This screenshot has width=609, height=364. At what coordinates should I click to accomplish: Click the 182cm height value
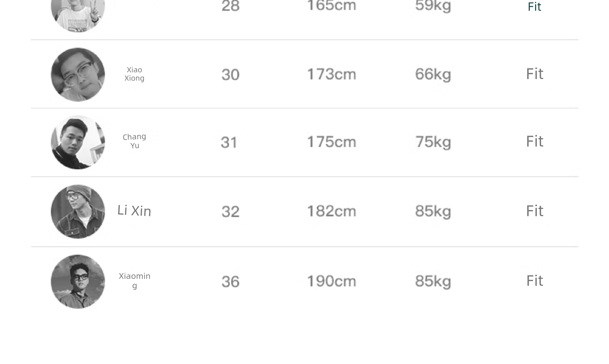pyautogui.click(x=332, y=211)
